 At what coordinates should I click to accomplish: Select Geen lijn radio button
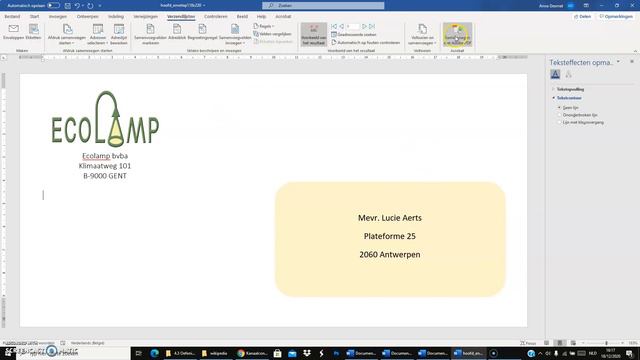[x=560, y=108]
